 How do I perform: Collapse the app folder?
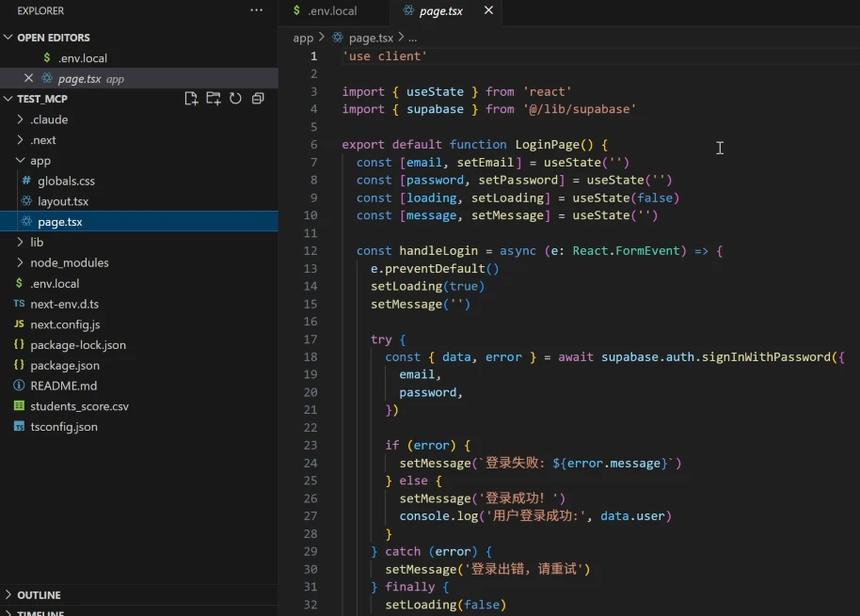(x=21, y=161)
